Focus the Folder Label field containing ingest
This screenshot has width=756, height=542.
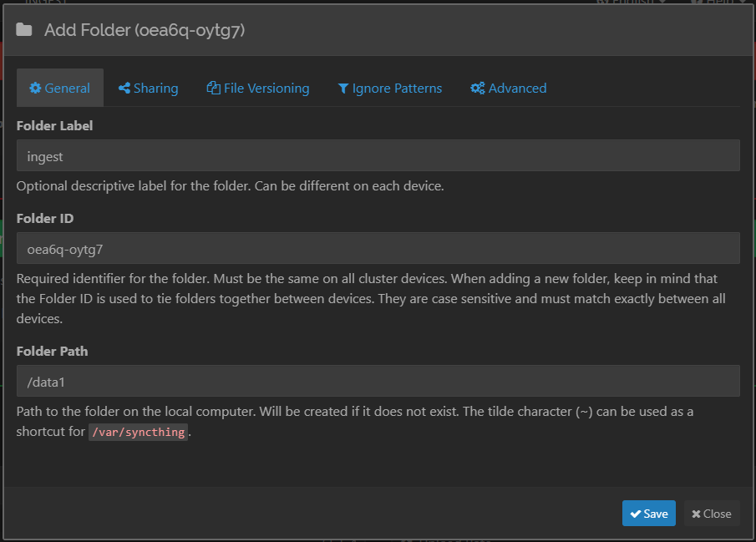click(x=378, y=156)
